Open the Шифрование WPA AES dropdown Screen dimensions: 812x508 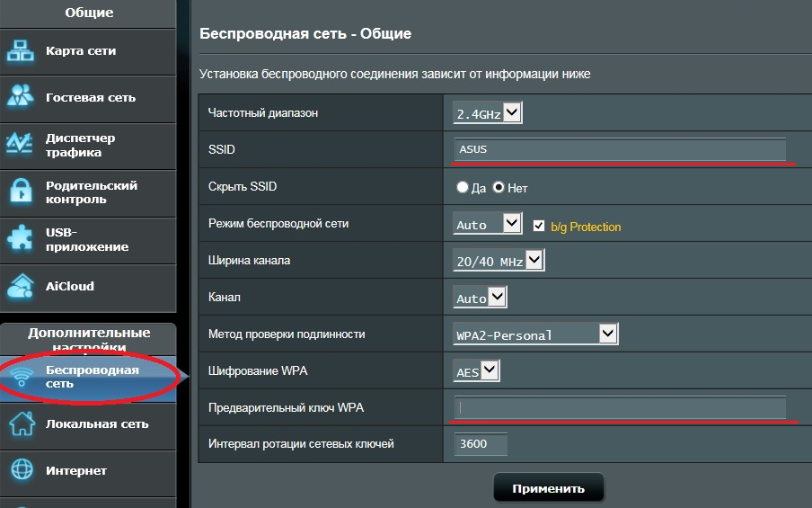coord(476,371)
